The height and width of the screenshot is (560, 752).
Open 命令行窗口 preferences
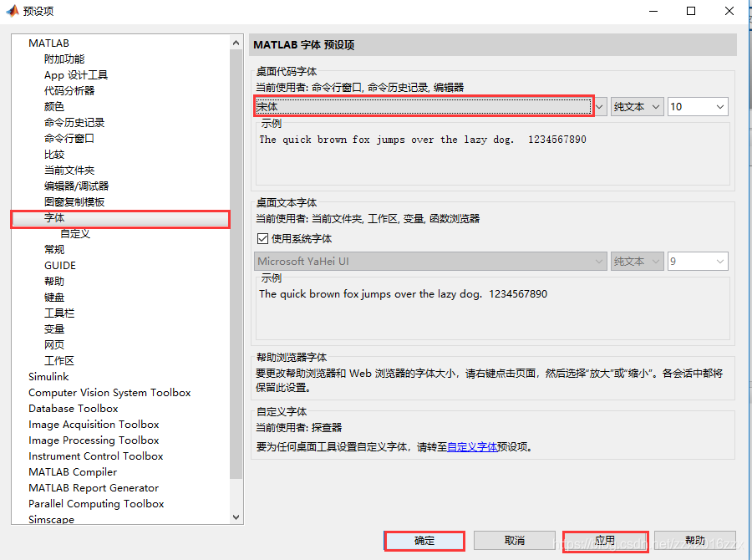(69, 139)
